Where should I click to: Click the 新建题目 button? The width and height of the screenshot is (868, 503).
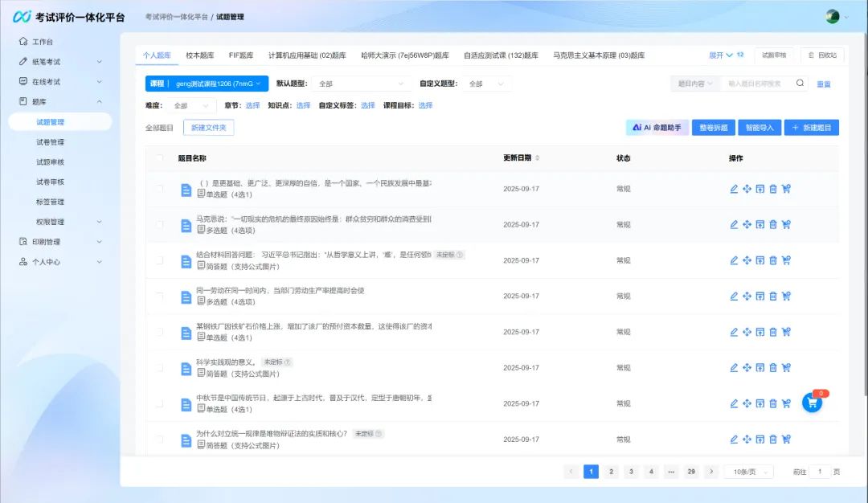click(812, 128)
